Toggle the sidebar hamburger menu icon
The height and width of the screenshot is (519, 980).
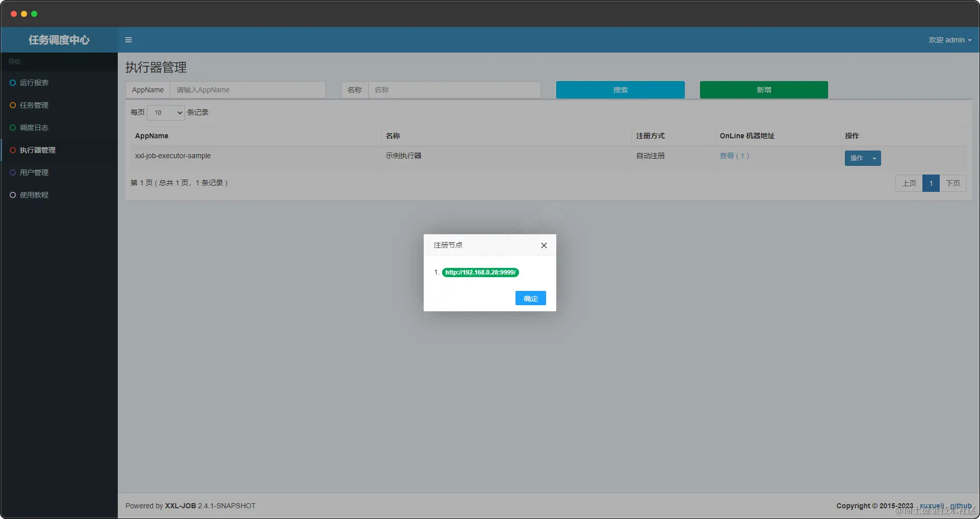pyautogui.click(x=128, y=40)
